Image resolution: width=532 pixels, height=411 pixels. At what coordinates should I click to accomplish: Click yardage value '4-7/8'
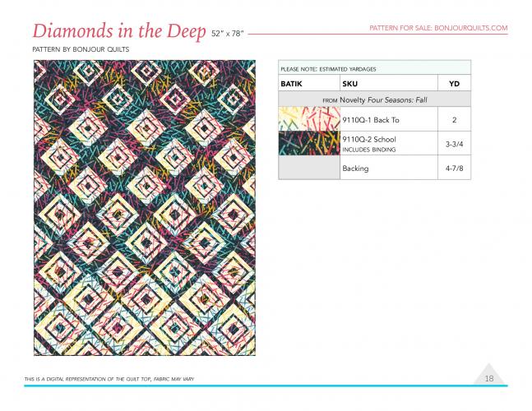tap(455, 169)
